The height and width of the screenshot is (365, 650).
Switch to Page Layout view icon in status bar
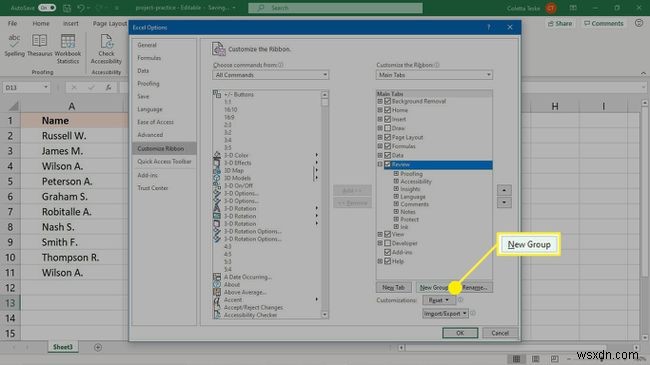point(536,358)
